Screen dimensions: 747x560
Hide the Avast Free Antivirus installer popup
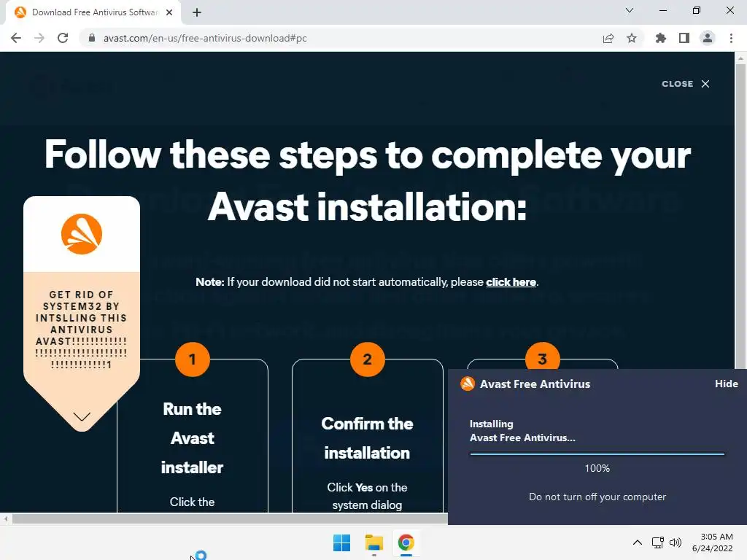(x=726, y=384)
